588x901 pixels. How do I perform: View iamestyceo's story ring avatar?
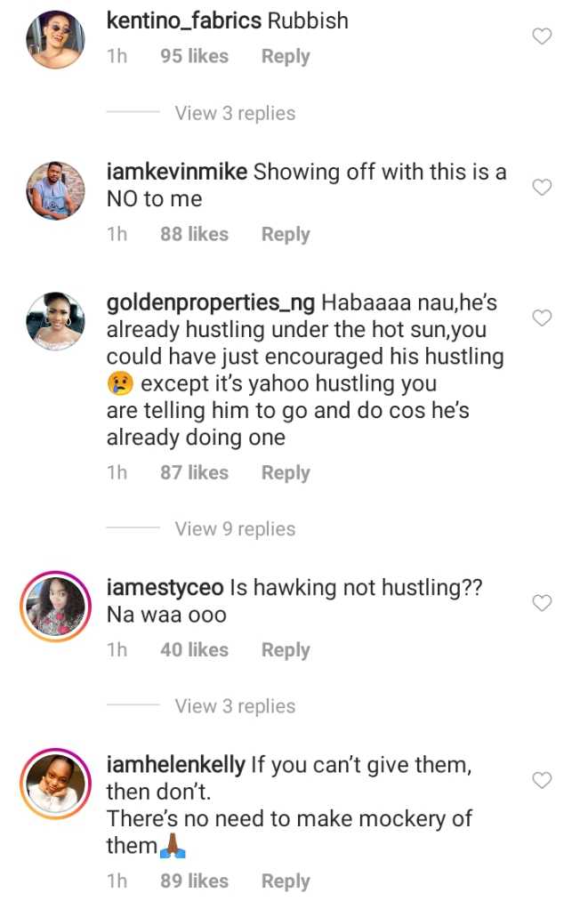[55, 607]
